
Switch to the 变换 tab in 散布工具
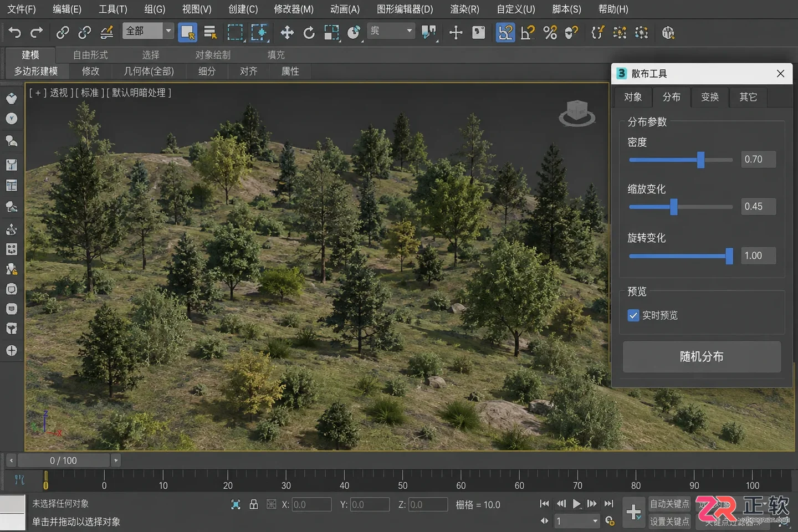coord(710,97)
